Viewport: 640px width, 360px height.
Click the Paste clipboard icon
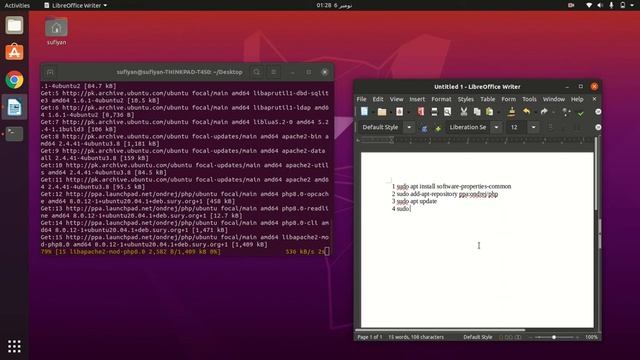tap(489, 111)
